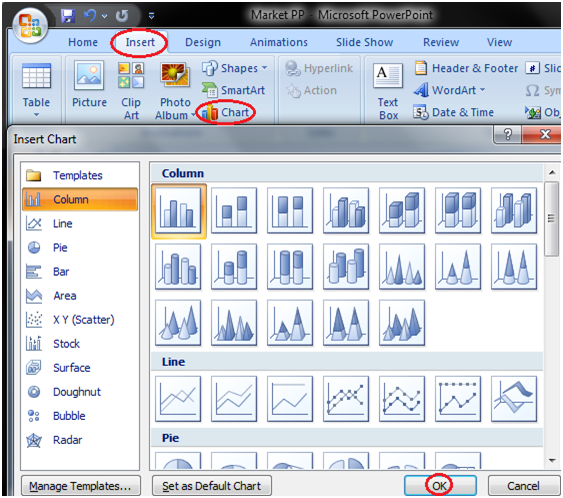Screen dimensions: 563x498
Task: Select Bubble chart category
Action: pyautogui.click(x=80, y=416)
